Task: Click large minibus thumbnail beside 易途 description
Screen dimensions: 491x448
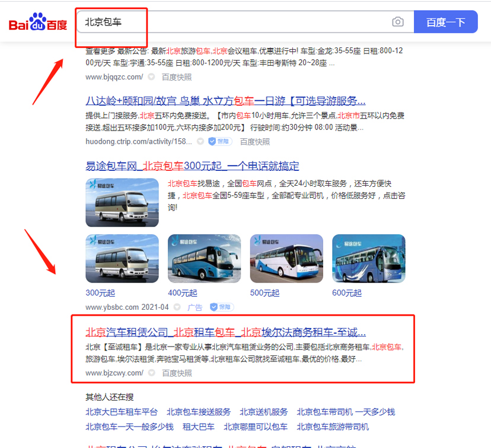Action: [122, 202]
